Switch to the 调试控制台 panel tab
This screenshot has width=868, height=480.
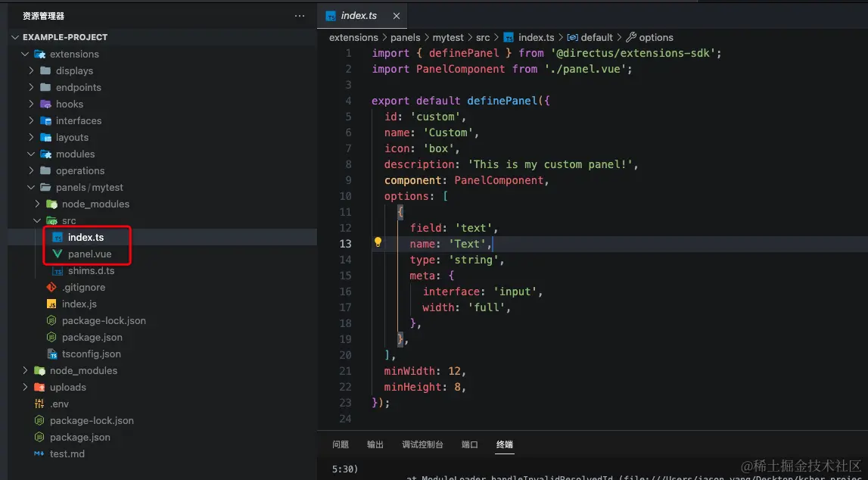[x=422, y=444]
